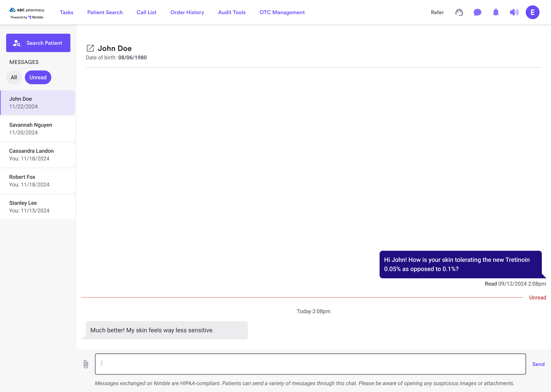This screenshot has height=392, width=551.
Task: Switch to Call List
Action: click(x=146, y=12)
